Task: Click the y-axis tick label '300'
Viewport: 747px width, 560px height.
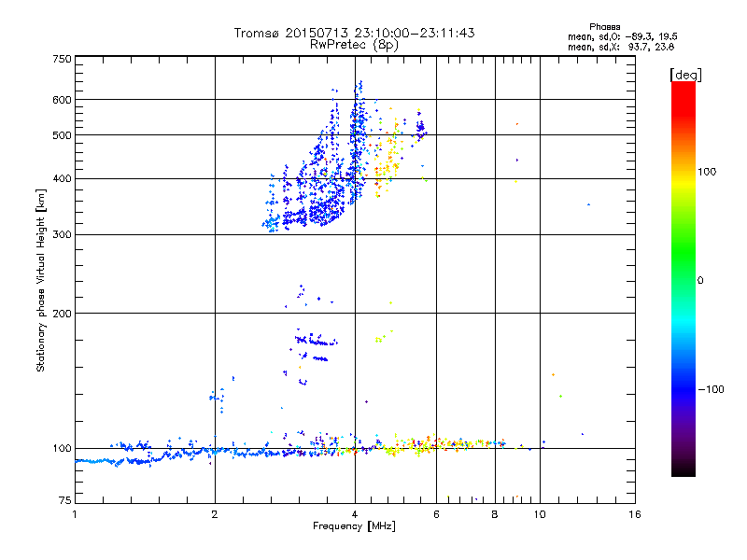Action: [62, 235]
